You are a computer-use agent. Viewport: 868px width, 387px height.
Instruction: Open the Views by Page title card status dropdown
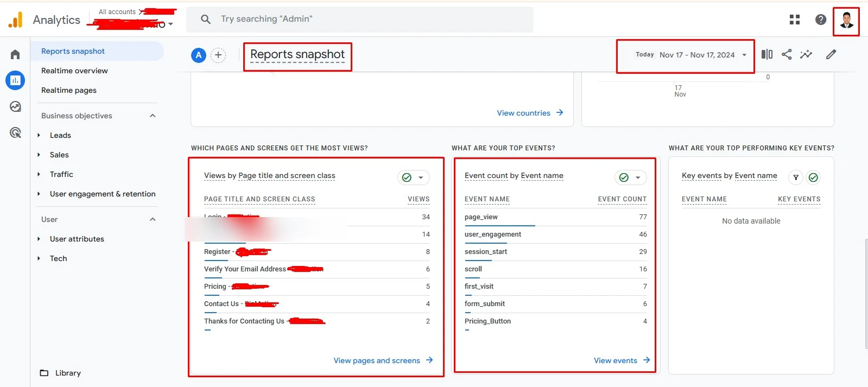pyautogui.click(x=414, y=177)
